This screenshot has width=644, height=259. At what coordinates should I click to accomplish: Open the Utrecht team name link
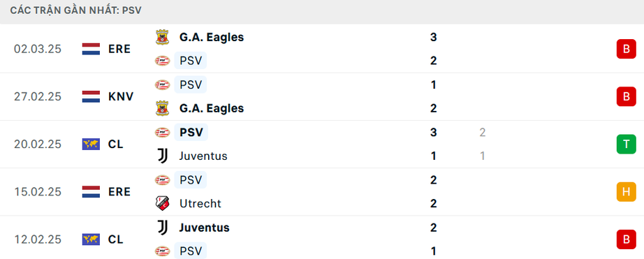pos(200,204)
